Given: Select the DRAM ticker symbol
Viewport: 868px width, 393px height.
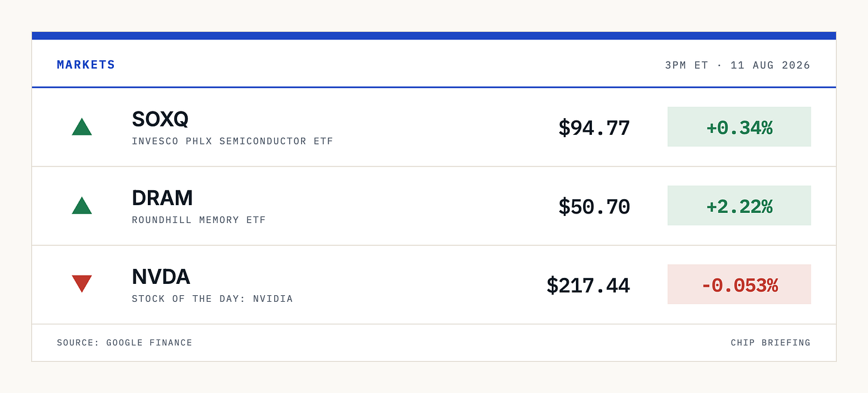Looking at the screenshot, I should click(162, 198).
